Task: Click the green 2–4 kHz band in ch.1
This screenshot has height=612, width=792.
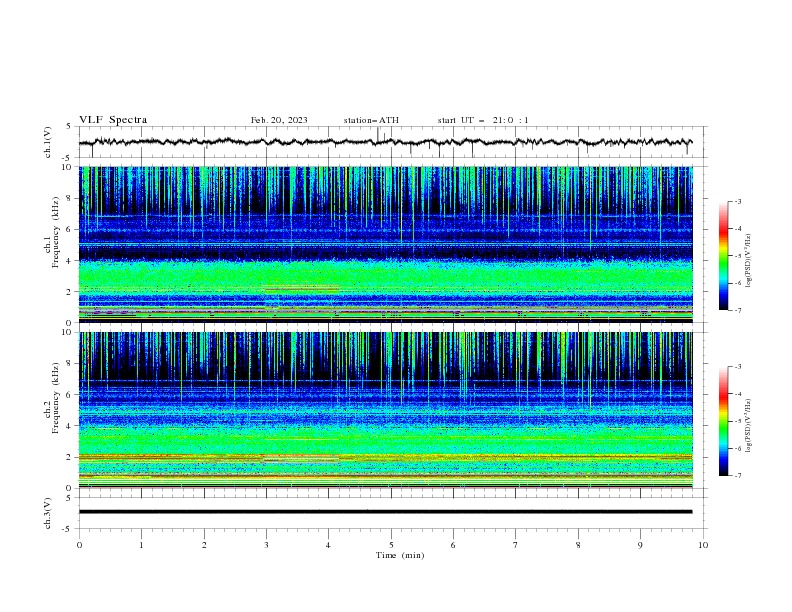Action: (385, 276)
